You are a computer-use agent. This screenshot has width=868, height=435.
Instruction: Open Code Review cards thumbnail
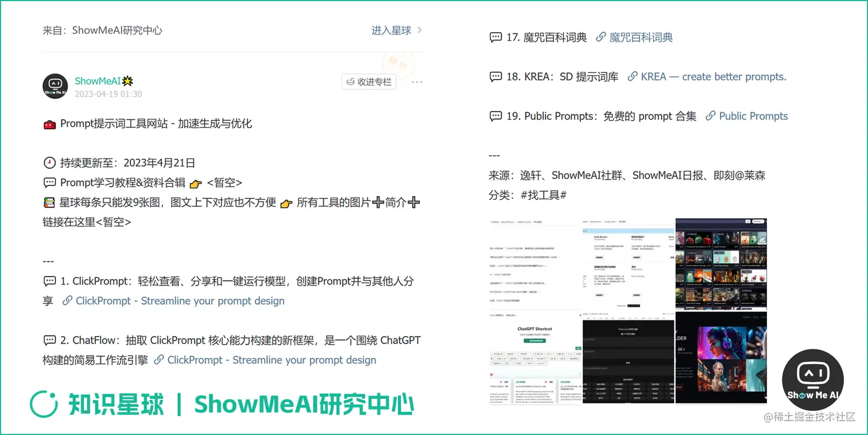point(629,264)
